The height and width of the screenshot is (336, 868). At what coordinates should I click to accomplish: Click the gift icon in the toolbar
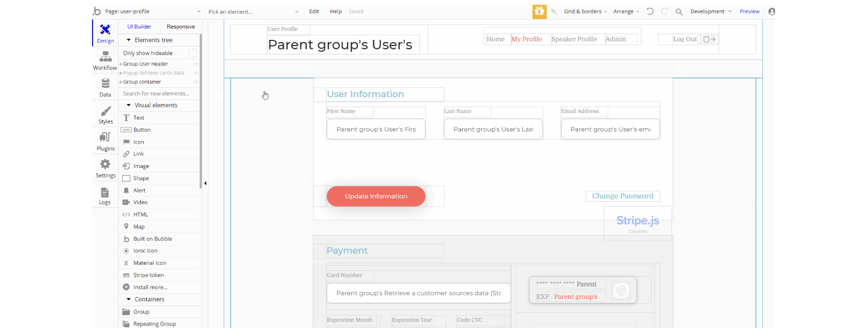pyautogui.click(x=539, y=11)
